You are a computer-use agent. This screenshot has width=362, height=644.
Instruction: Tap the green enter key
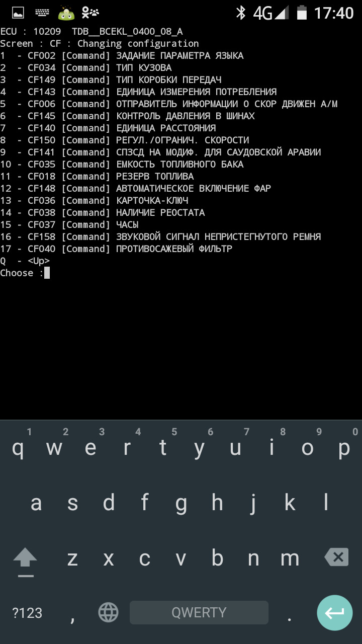click(334, 612)
